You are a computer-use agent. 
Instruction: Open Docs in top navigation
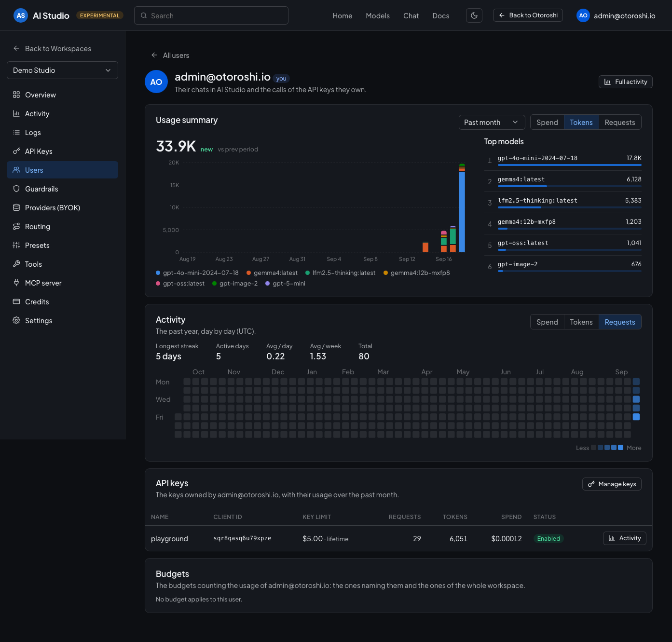coord(441,16)
